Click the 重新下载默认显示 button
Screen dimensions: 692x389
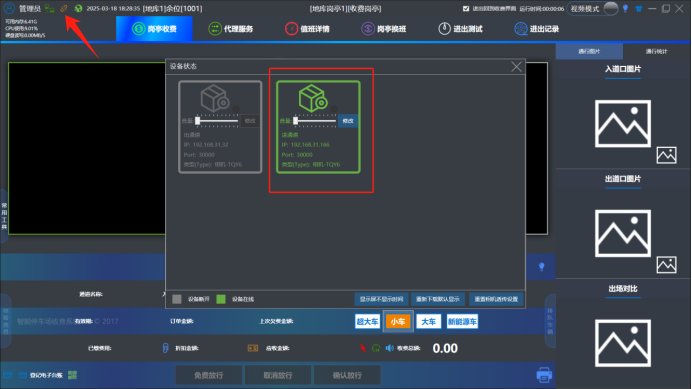438,299
